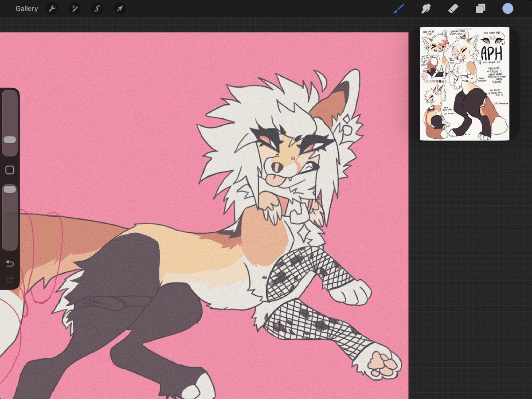This screenshot has height=399, width=532.
Task: Open the Adjustments magic wand menu
Action: pos(74,8)
